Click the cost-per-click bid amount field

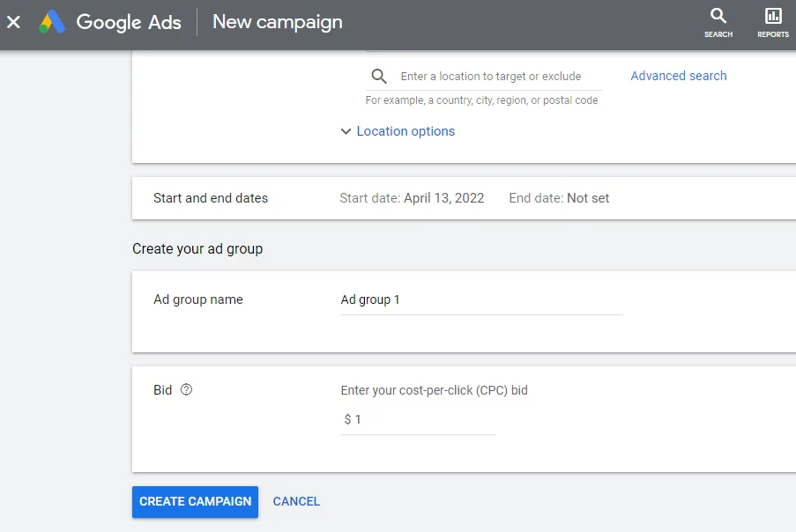(419, 419)
